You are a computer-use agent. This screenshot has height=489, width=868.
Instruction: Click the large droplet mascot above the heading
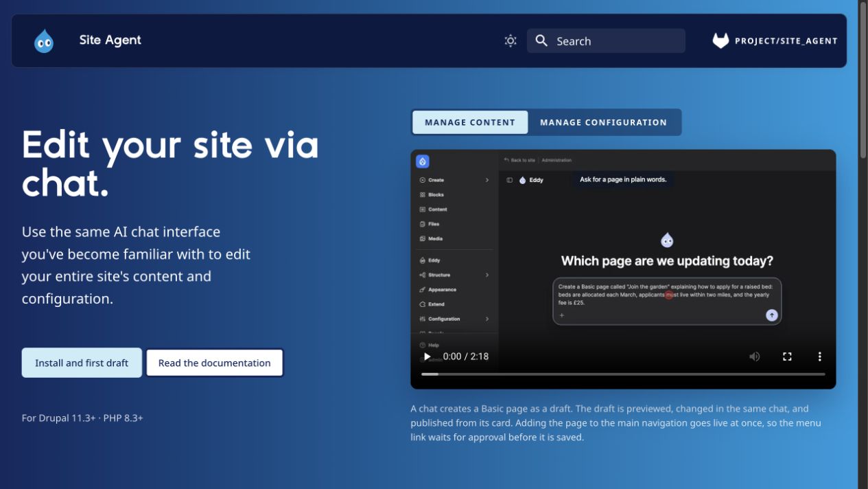(x=667, y=240)
